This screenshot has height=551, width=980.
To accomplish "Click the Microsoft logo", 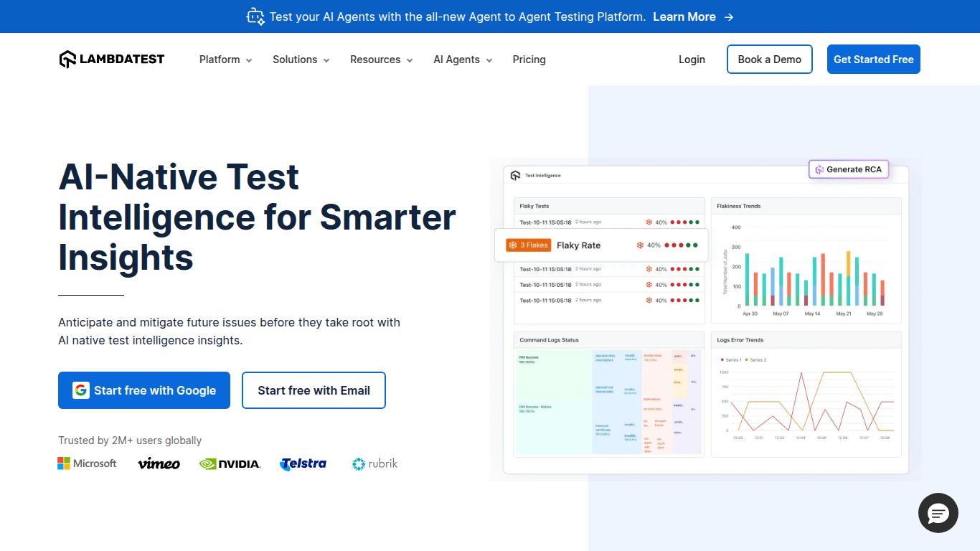I will (x=87, y=463).
